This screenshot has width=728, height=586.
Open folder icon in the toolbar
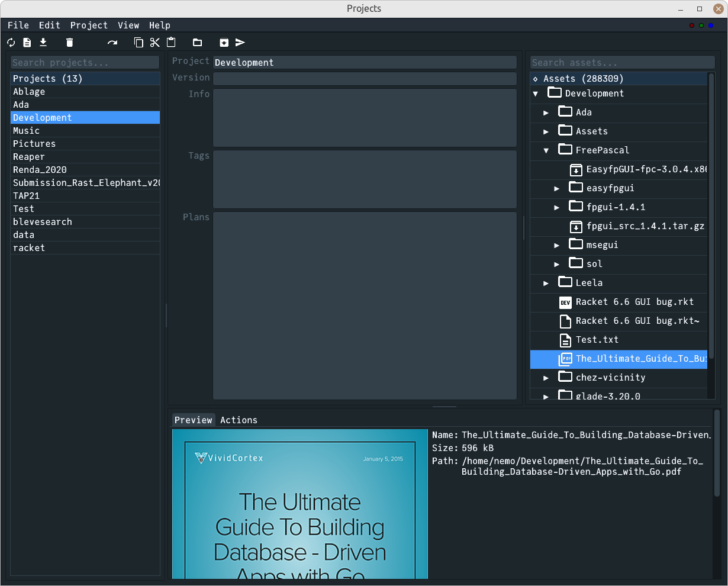pos(197,42)
